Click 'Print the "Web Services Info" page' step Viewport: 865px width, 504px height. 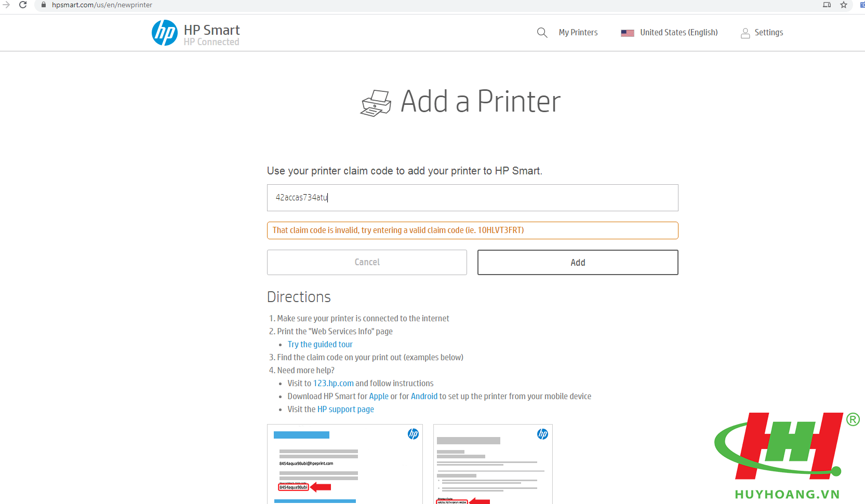tap(335, 331)
